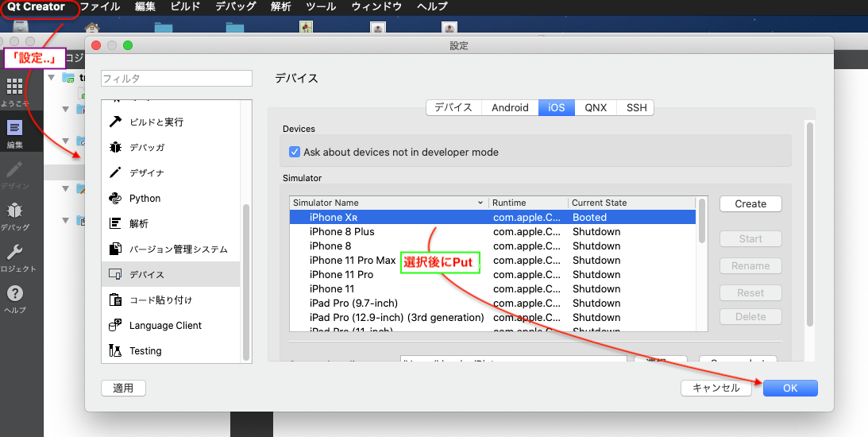Open プロジェクト mode wrench icon
The width and height of the screenshot is (868, 437).
14,258
